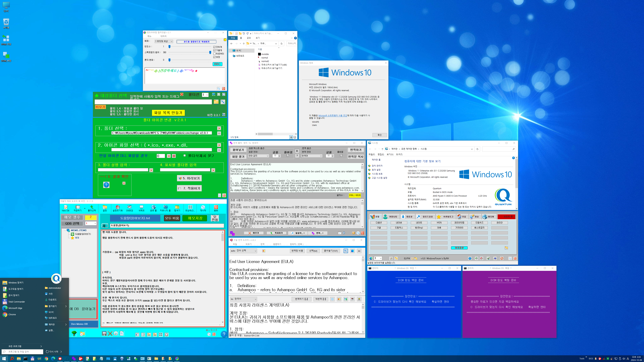This screenshot has width=644, height=362.
Task: Click Edge browser icon in web launcher bar
Action: point(371,258)
